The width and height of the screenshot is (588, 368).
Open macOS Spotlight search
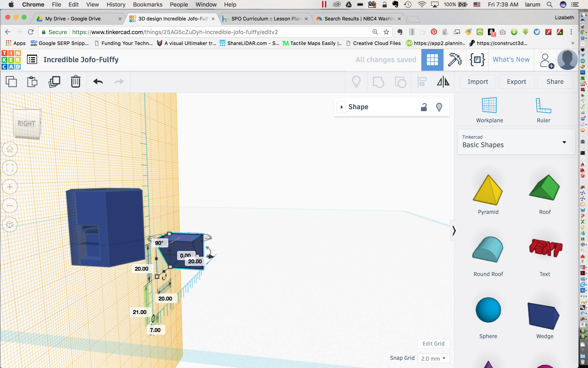coord(550,4)
